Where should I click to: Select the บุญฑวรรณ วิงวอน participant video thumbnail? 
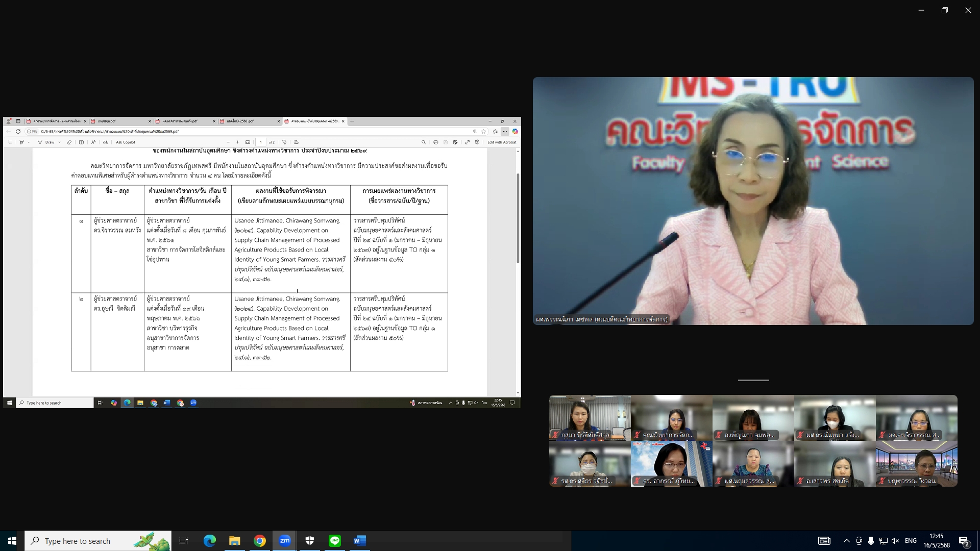tap(916, 464)
